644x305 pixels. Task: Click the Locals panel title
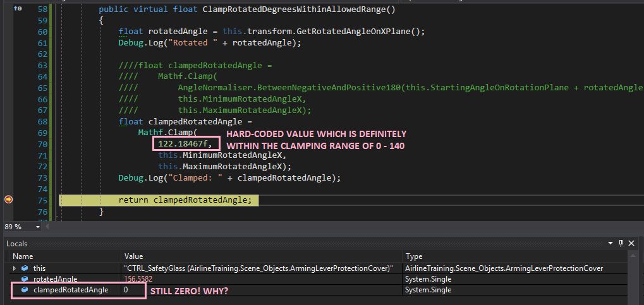[x=17, y=243]
